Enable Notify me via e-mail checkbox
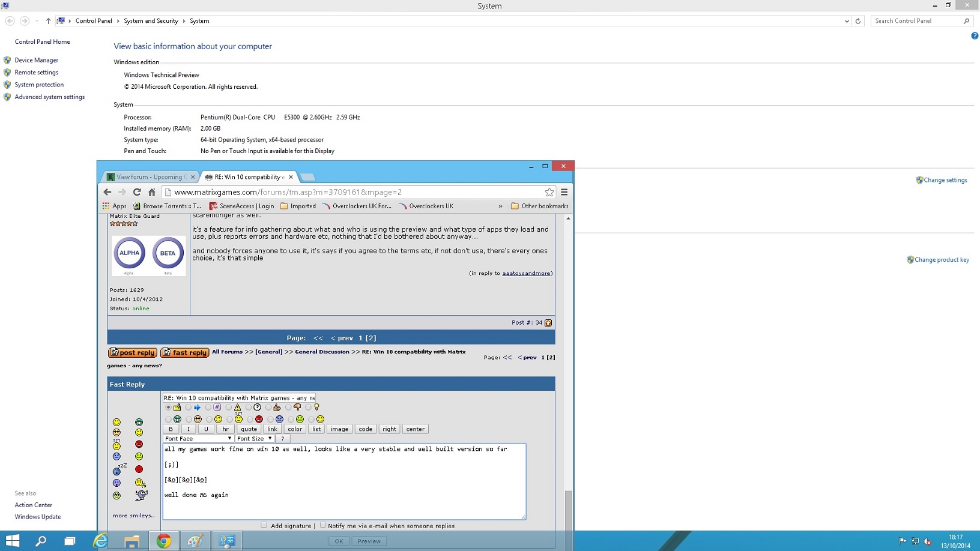Image resolution: width=980 pixels, height=551 pixels. (x=323, y=525)
